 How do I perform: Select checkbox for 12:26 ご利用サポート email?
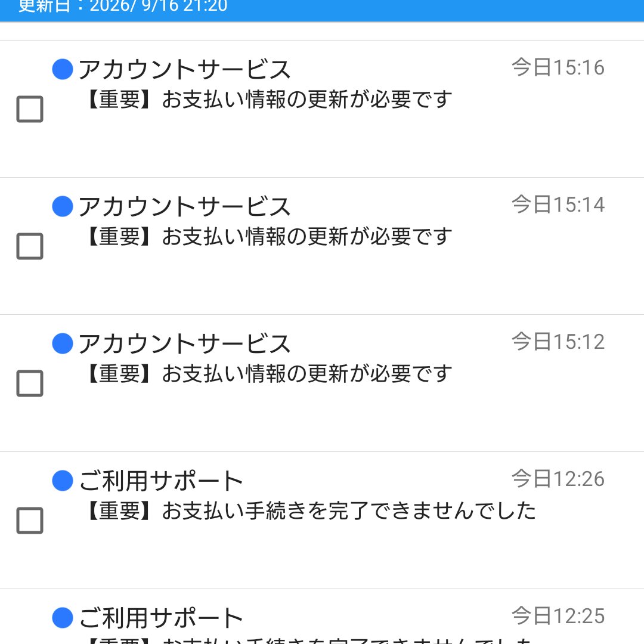point(30,521)
